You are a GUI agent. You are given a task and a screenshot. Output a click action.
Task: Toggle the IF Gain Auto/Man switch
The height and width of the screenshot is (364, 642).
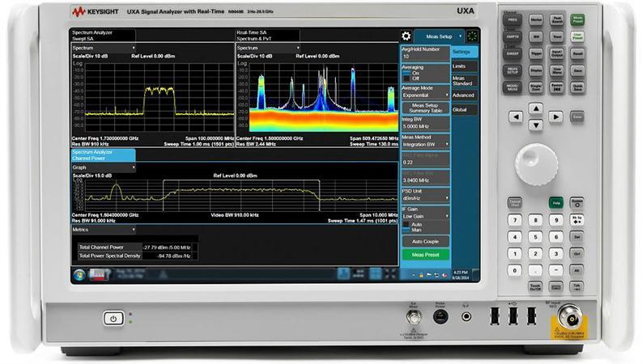coord(406,227)
